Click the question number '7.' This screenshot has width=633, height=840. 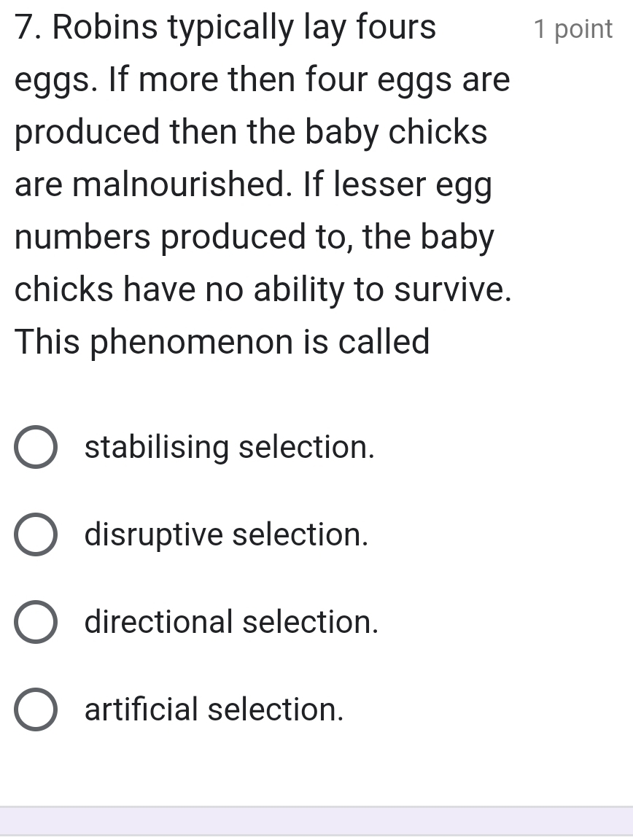click(x=29, y=29)
